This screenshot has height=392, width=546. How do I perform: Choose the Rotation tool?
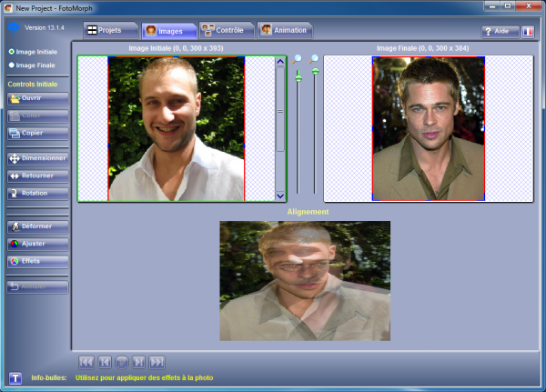point(38,193)
